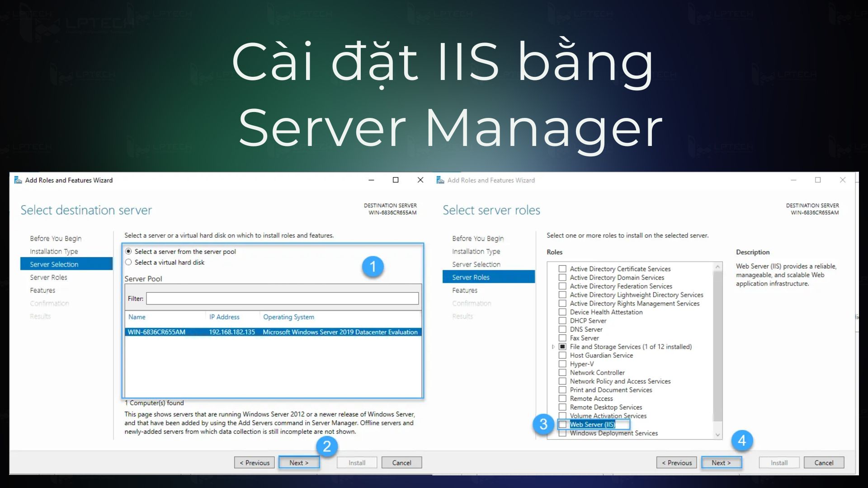This screenshot has height=488, width=868.
Task: Check Remote Desktop Services role
Action: click(x=562, y=407)
